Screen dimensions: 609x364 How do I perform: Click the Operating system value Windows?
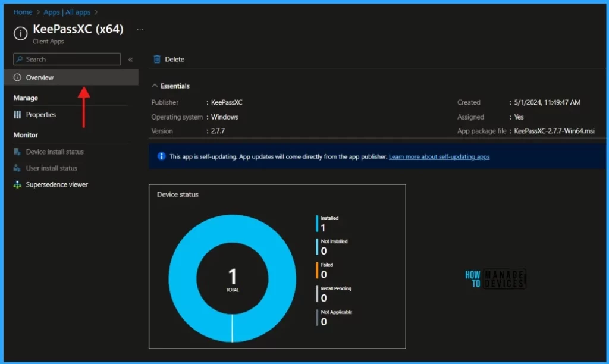[x=224, y=117]
